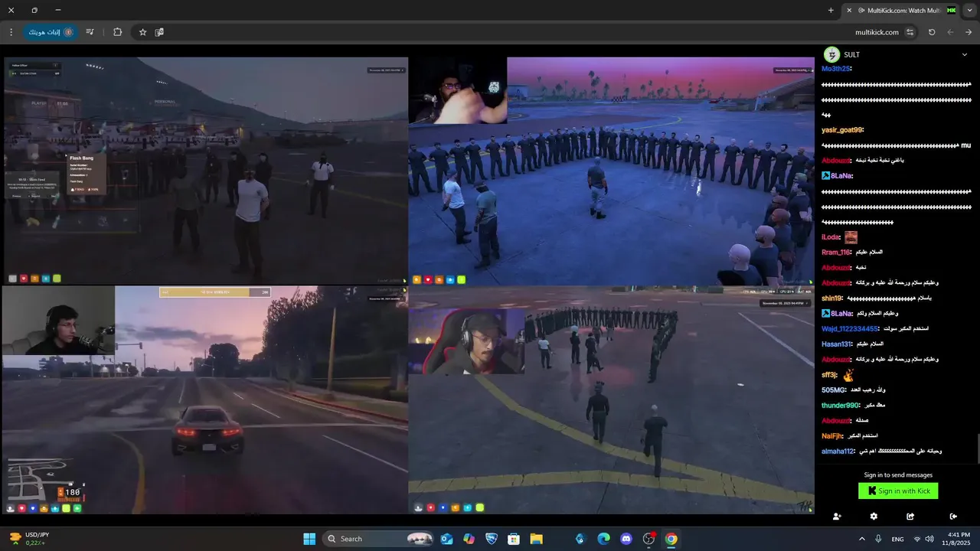980x551 pixels.
Task: Open Outlook from the taskbar
Action: (x=446, y=539)
